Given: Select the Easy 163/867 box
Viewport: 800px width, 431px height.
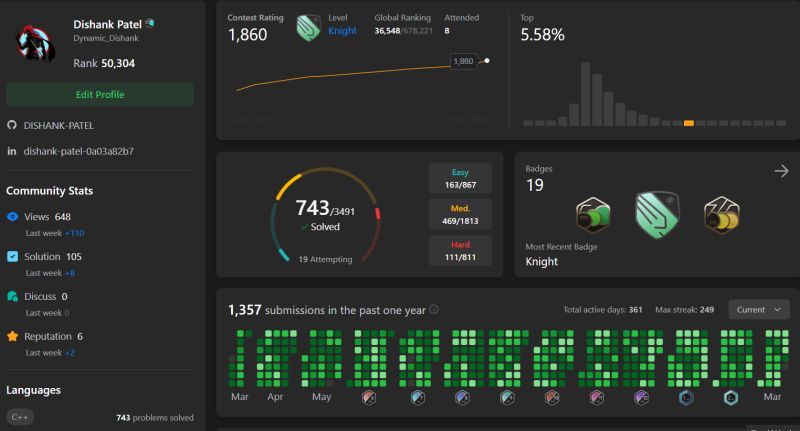Looking at the screenshot, I should [x=460, y=178].
